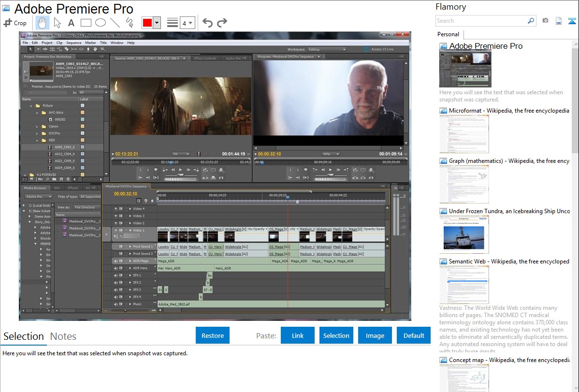Click the camera capture icon
This screenshot has width=579, height=392.
point(545,21)
